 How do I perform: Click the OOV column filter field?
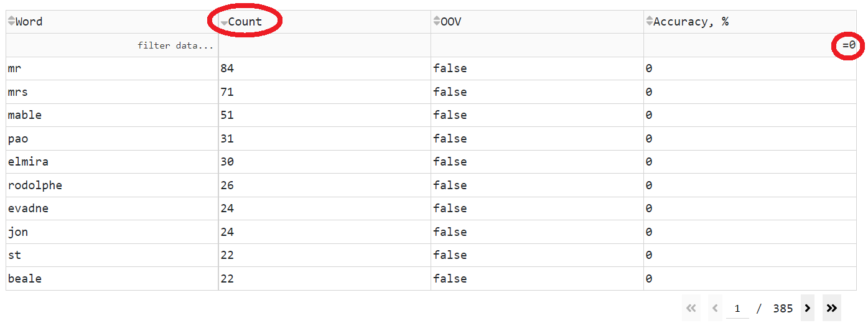[x=537, y=45]
